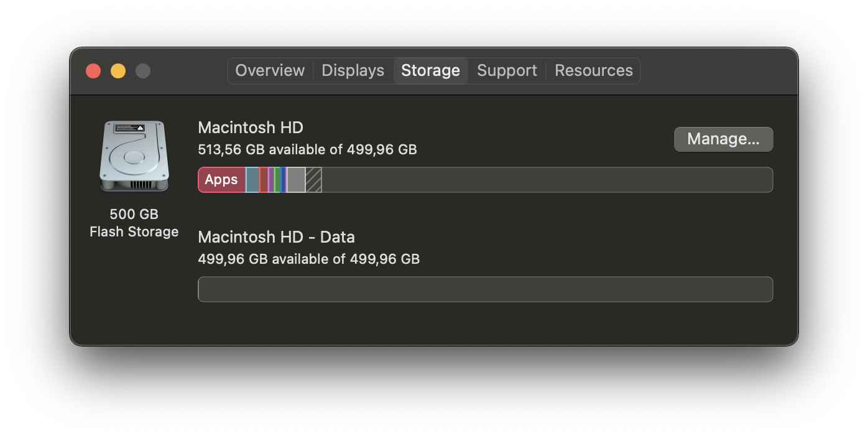
Task: Click the light blue storage segment
Action: 252,180
